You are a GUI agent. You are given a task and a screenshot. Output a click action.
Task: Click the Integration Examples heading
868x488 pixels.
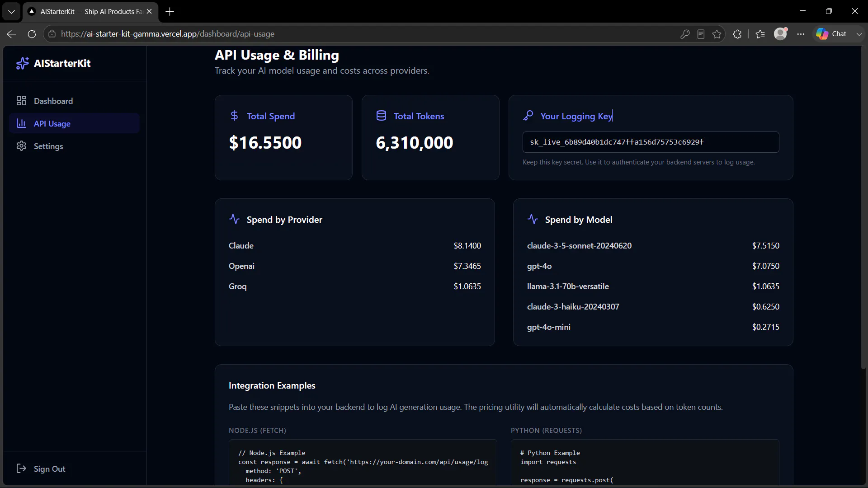[272, 385]
